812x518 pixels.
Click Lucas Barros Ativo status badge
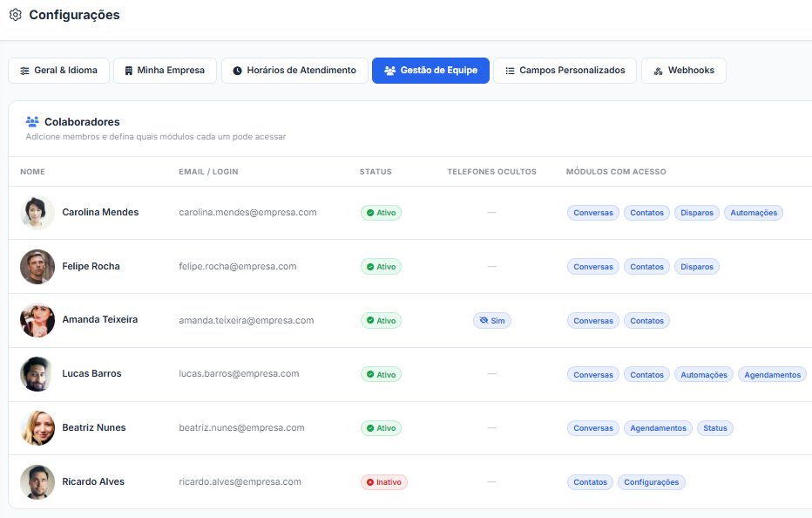tap(381, 374)
